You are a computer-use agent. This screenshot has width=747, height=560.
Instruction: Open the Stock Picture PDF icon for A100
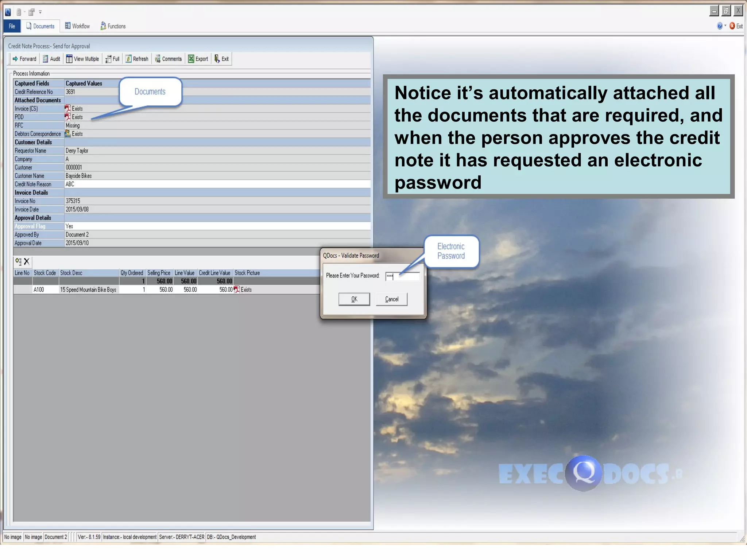pos(237,289)
